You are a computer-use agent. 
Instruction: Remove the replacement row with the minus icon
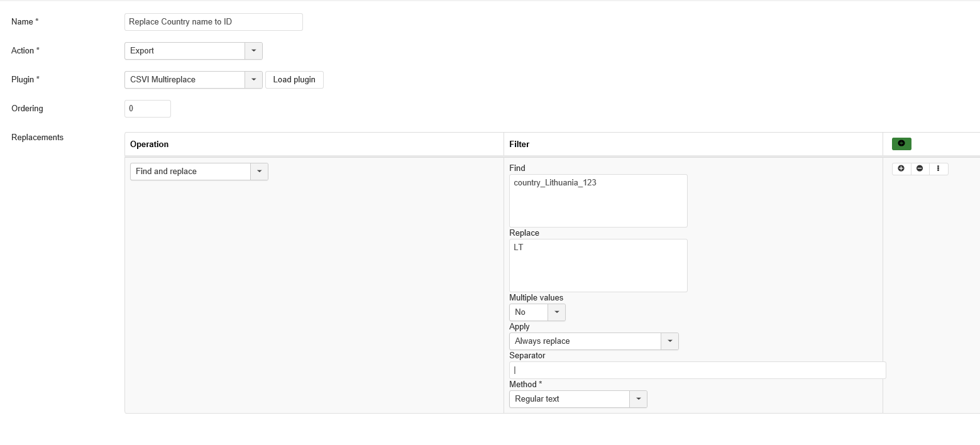920,168
